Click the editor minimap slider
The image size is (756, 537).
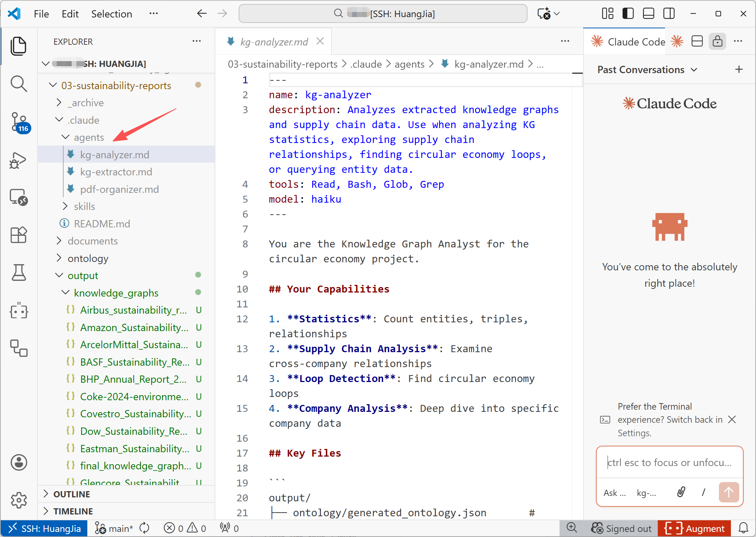(577, 73)
